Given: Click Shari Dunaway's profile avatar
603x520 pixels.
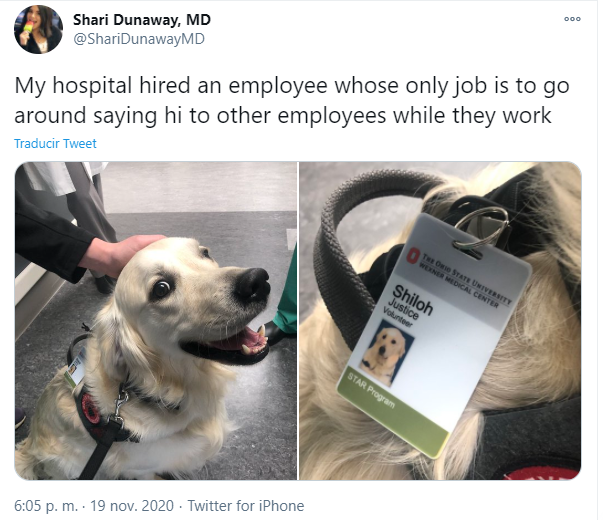Looking at the screenshot, I should (38, 29).
